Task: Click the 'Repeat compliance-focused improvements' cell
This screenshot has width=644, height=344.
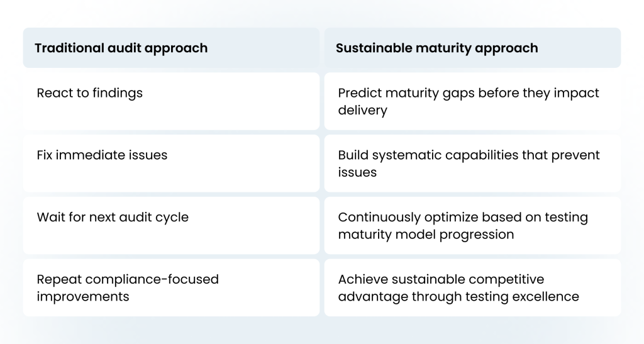Action: [171, 287]
